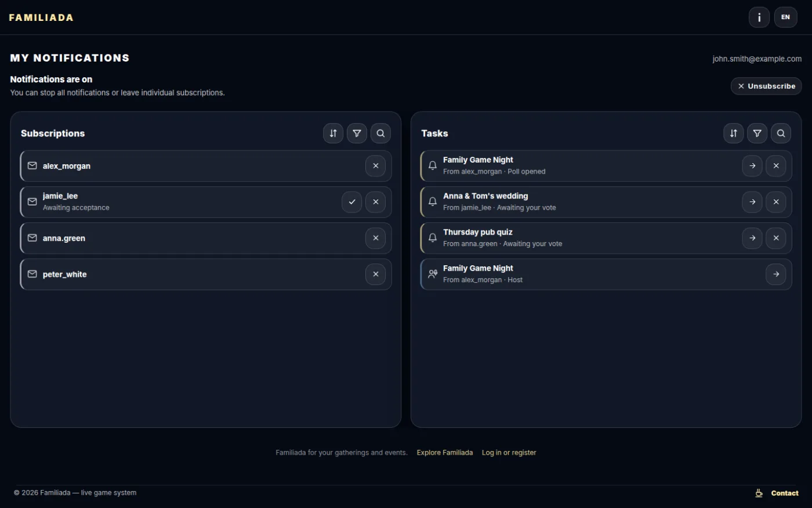
Task: Follow the Explore Familiada link
Action: [x=445, y=453]
